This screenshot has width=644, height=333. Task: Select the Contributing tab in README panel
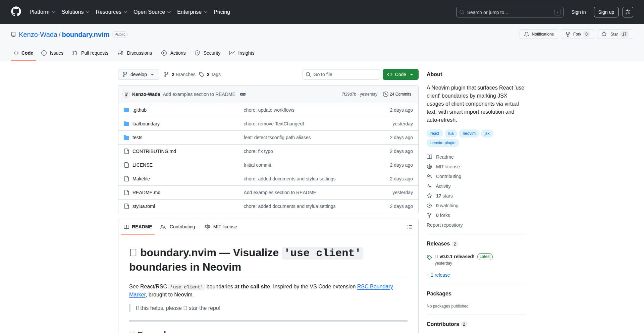178,227
